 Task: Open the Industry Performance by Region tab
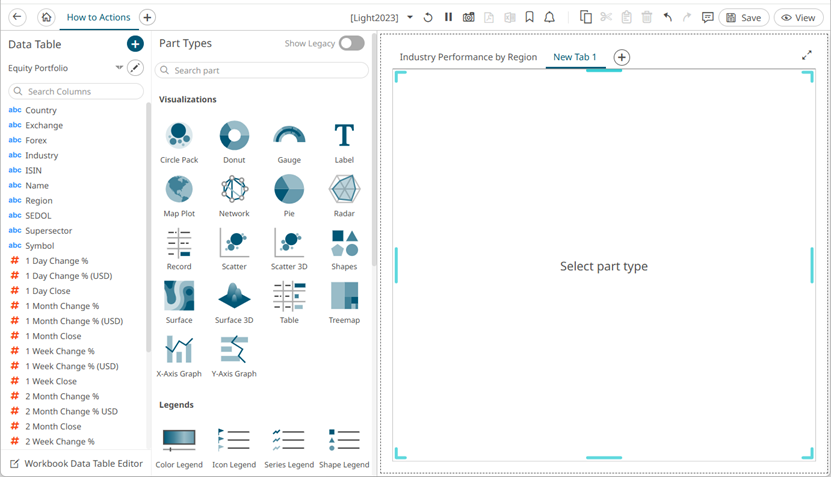click(x=468, y=57)
